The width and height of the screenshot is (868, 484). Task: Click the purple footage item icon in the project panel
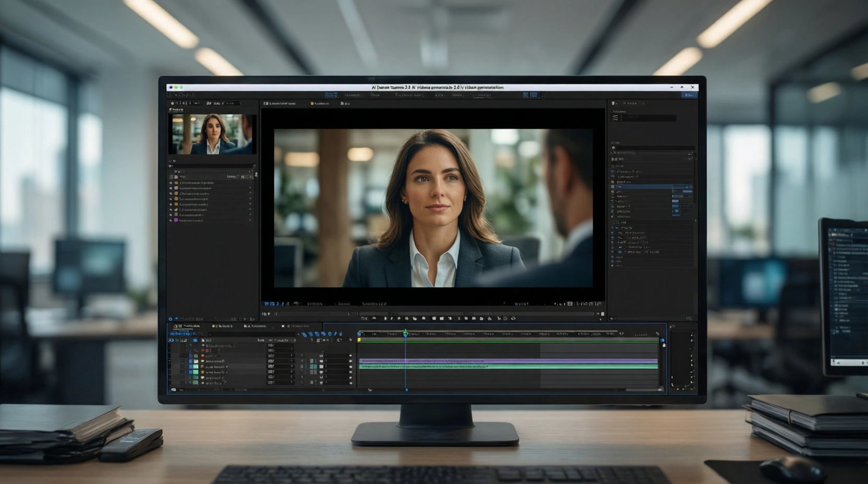click(176, 221)
